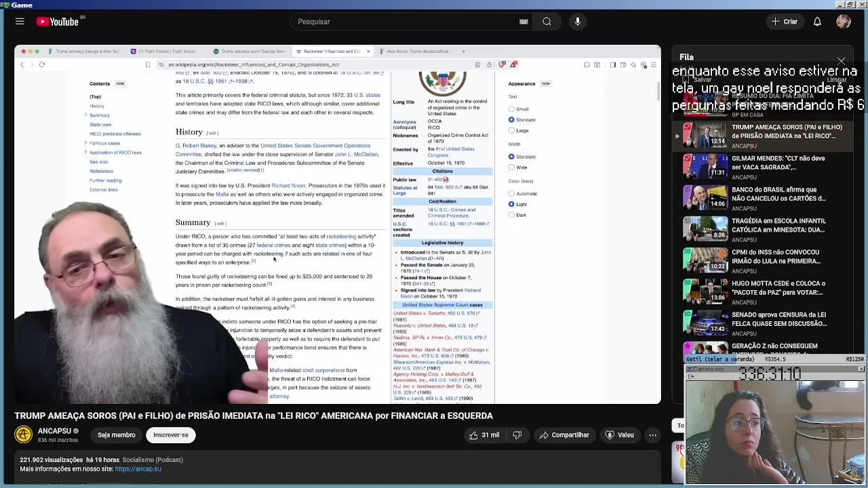868x488 pixels.
Task: Open the Compartilhar share dialog
Action: 564,435
